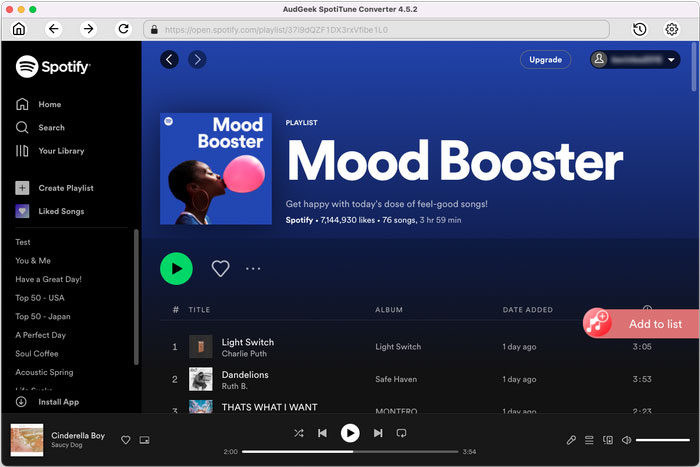Screen dimensions: 700x467
Task: Open the three-dot more options menu
Action: (253, 269)
